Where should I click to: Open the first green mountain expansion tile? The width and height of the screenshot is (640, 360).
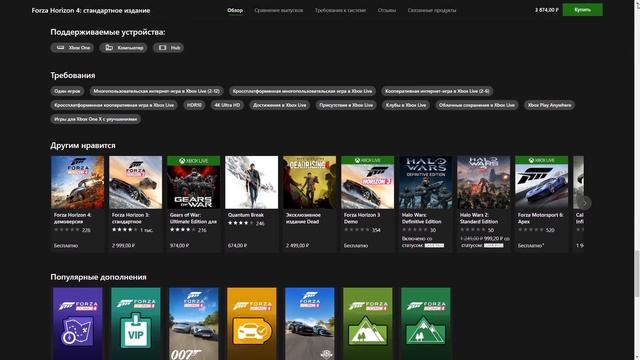(x=367, y=324)
